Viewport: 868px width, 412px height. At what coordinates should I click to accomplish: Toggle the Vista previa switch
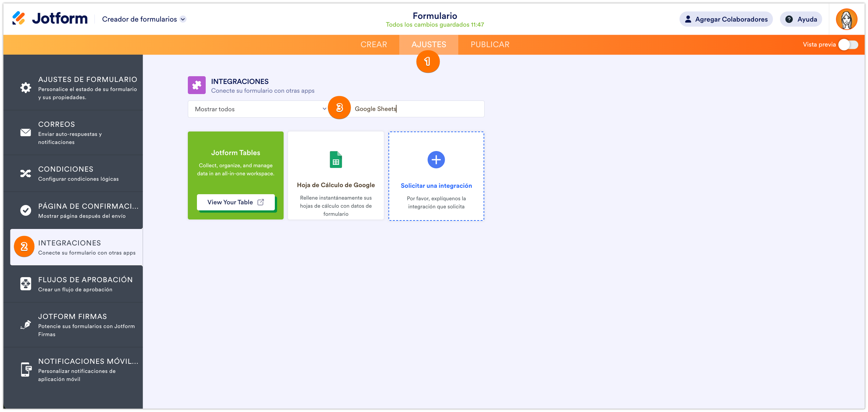[848, 45]
